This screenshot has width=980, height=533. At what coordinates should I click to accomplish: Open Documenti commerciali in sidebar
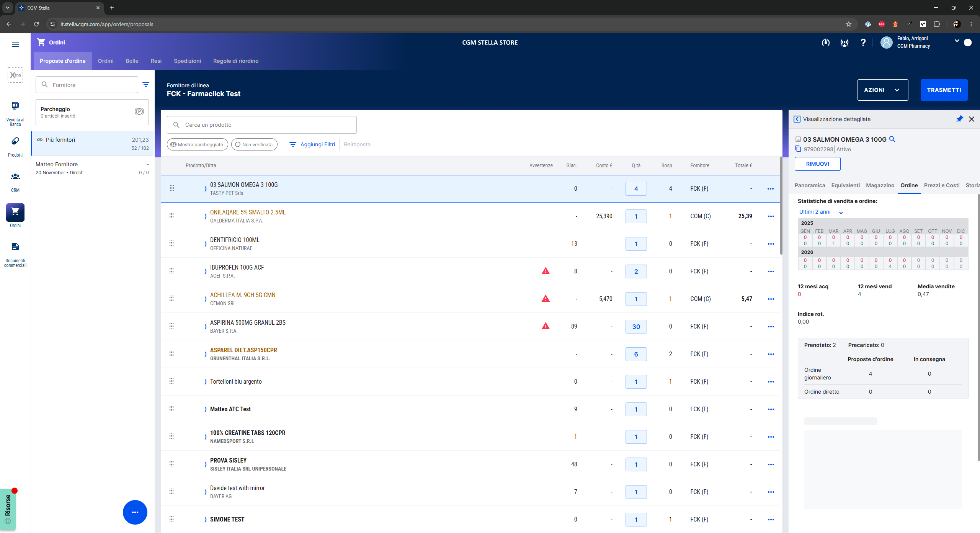[x=15, y=255]
